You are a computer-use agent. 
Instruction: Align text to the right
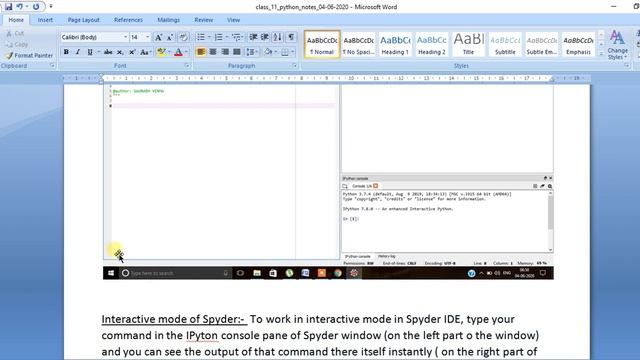tap(225, 52)
